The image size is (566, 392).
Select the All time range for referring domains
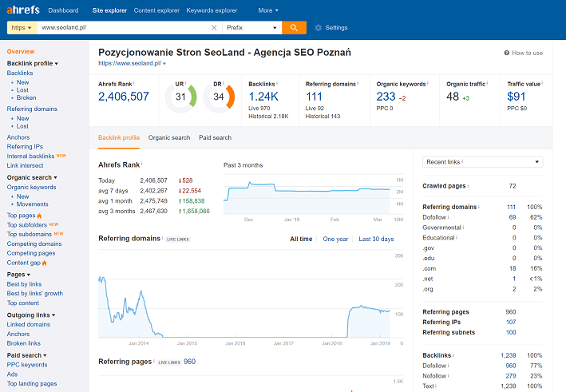point(301,239)
